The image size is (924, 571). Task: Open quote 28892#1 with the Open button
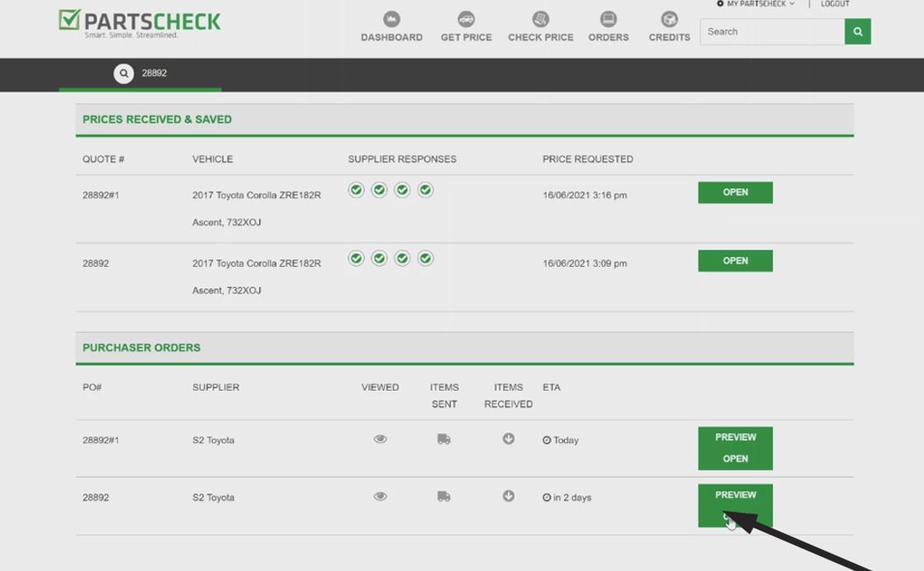point(735,193)
